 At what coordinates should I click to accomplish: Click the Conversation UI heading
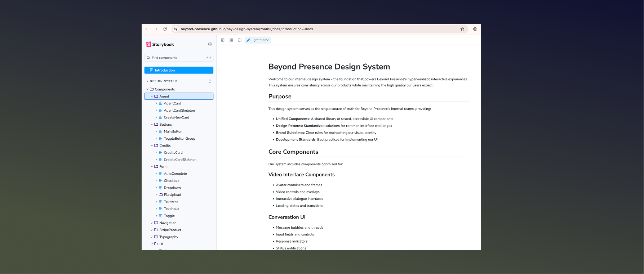point(287,217)
